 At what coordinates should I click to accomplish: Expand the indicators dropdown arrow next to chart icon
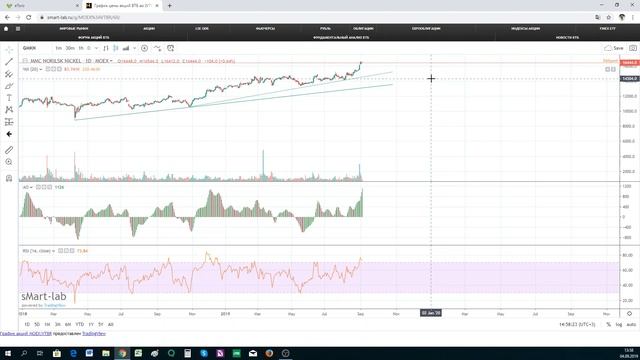[x=134, y=48]
